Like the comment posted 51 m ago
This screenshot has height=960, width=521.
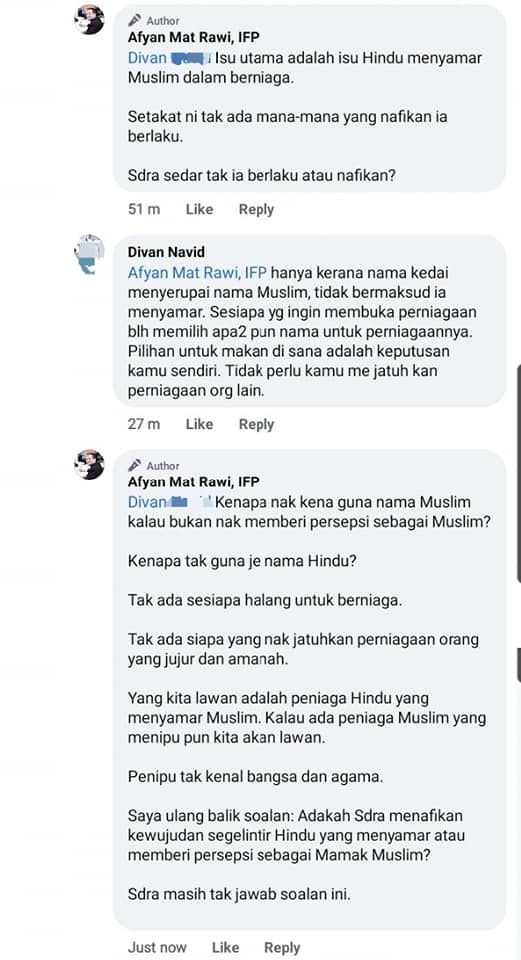[199, 209]
